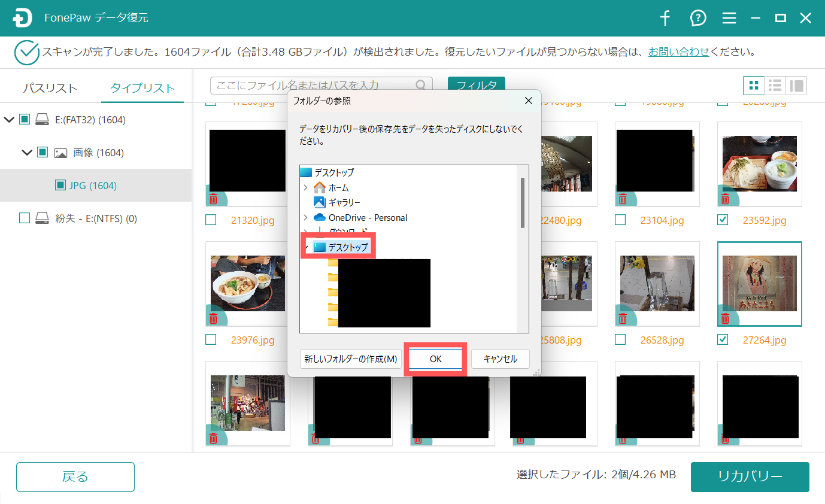Screen dimensions: 825x504
Task: Uncheck the 23592.jpg checkbox
Action: pyautogui.click(x=723, y=220)
